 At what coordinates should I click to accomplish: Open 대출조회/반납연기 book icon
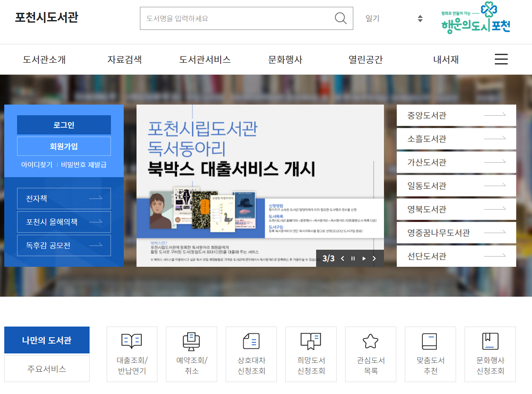pos(132,341)
